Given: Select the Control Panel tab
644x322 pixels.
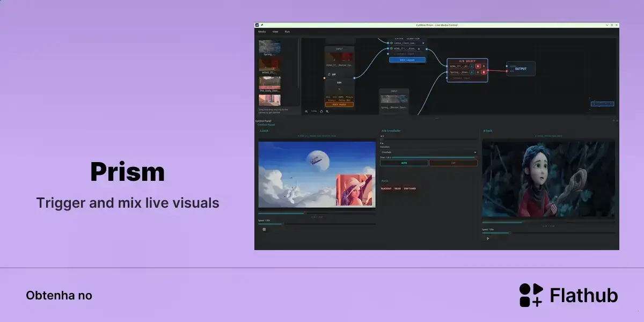Looking at the screenshot, I should (x=266, y=125).
